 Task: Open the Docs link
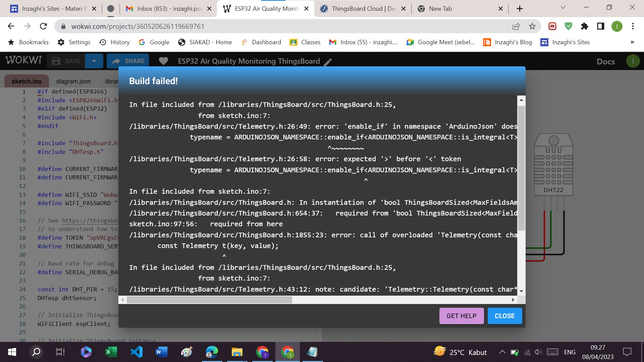pyautogui.click(x=605, y=61)
